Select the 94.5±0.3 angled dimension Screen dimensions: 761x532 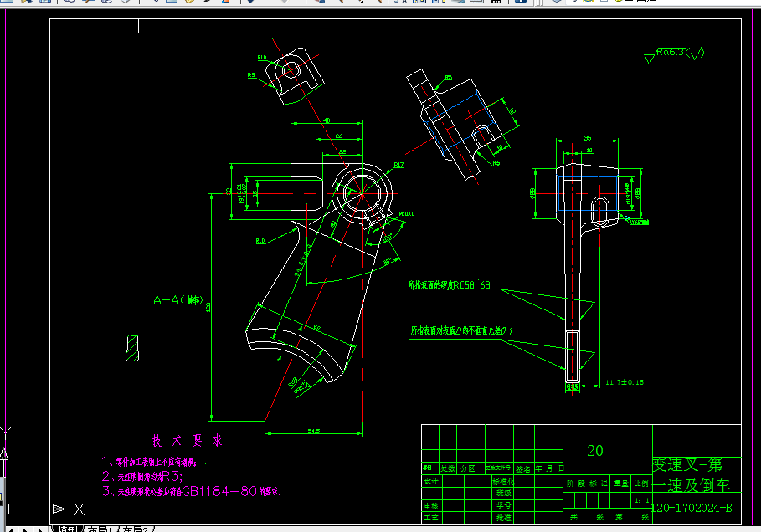click(x=303, y=260)
